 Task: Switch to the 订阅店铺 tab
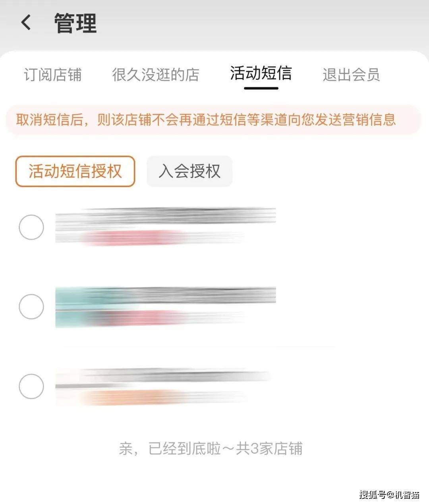(x=53, y=75)
